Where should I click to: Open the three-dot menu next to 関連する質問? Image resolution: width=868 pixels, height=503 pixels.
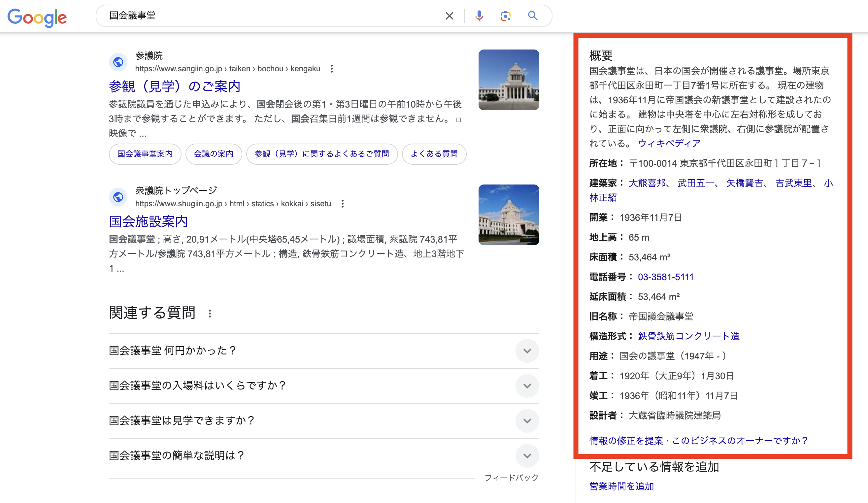point(210,313)
